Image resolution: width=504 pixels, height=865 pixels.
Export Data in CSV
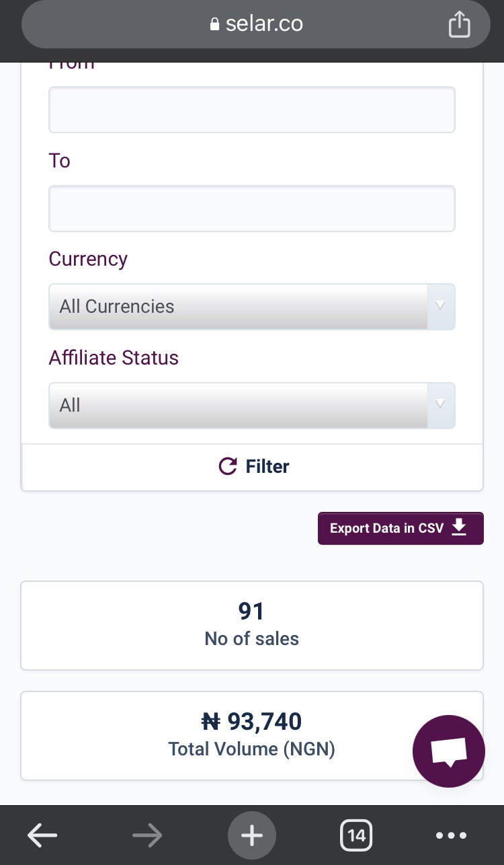(x=401, y=528)
